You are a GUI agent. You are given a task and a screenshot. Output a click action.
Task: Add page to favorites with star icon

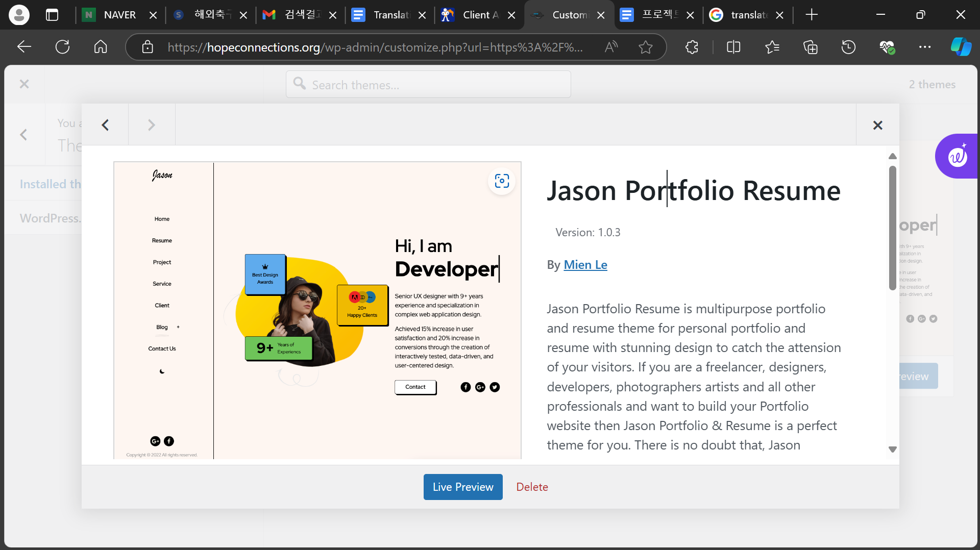click(646, 47)
